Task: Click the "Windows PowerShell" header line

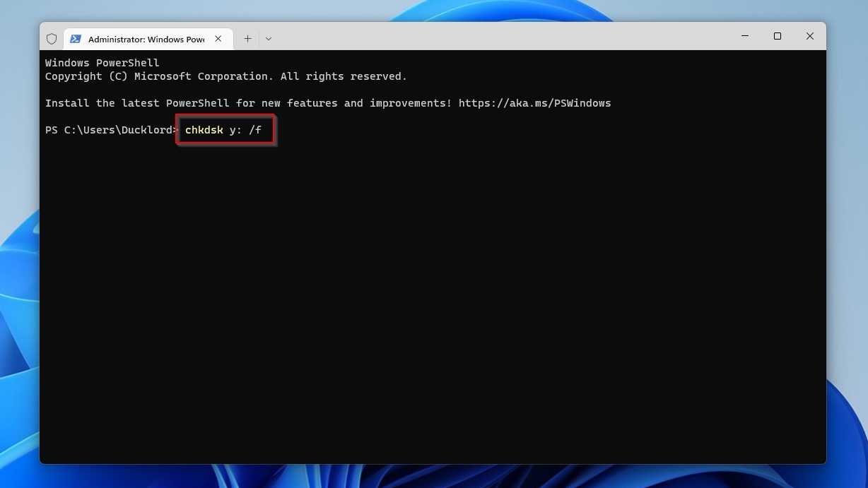Action: point(102,63)
